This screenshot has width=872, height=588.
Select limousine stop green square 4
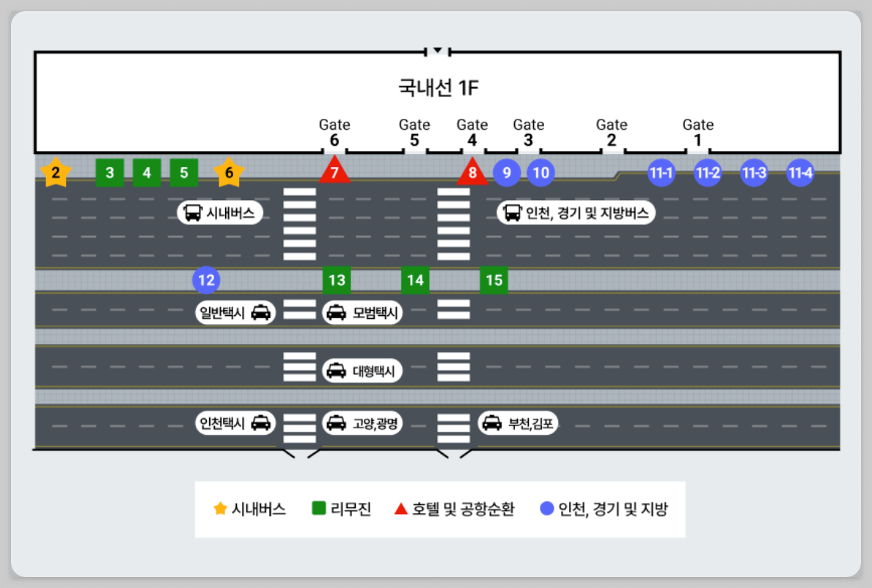point(147,173)
